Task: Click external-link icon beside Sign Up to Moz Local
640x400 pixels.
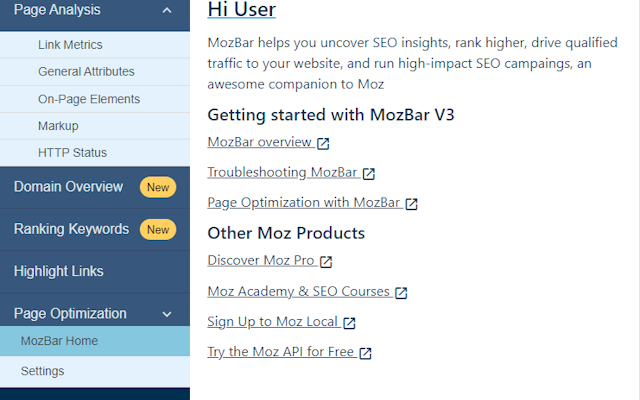Action: [x=349, y=323]
